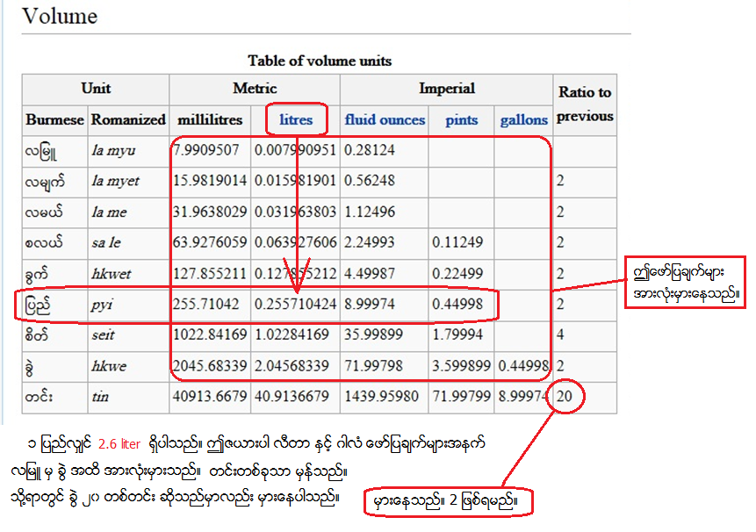Select the 4.49987 fluid ounces value

pyautogui.click(x=370, y=273)
